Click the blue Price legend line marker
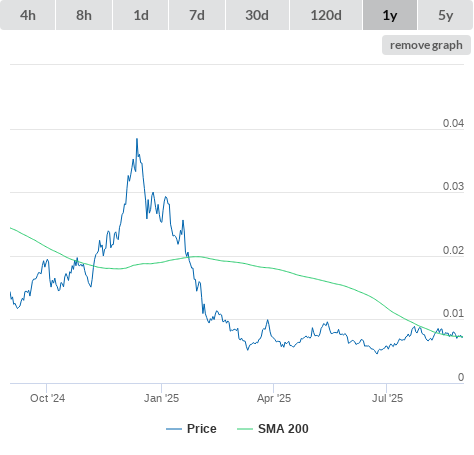The width and height of the screenshot is (474, 455). [174, 429]
